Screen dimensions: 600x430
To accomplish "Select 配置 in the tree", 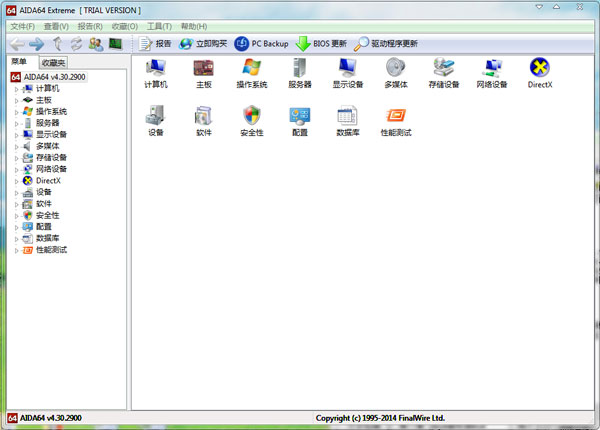I will click(43, 226).
